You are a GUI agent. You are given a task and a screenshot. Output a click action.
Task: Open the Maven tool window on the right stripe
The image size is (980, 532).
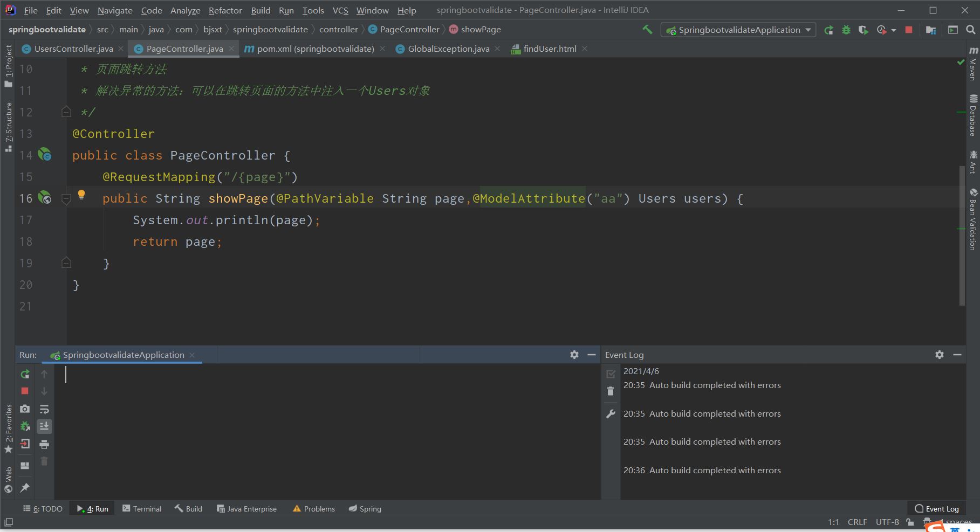pyautogui.click(x=973, y=64)
